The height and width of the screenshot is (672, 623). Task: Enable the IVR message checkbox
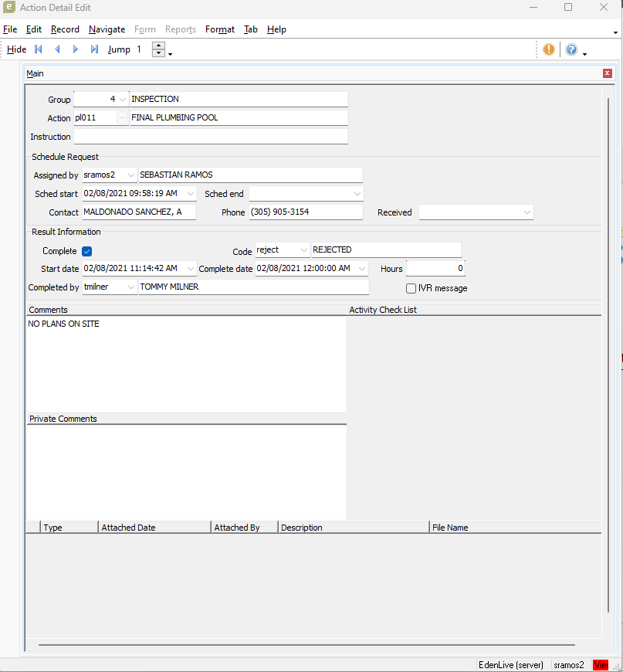411,288
